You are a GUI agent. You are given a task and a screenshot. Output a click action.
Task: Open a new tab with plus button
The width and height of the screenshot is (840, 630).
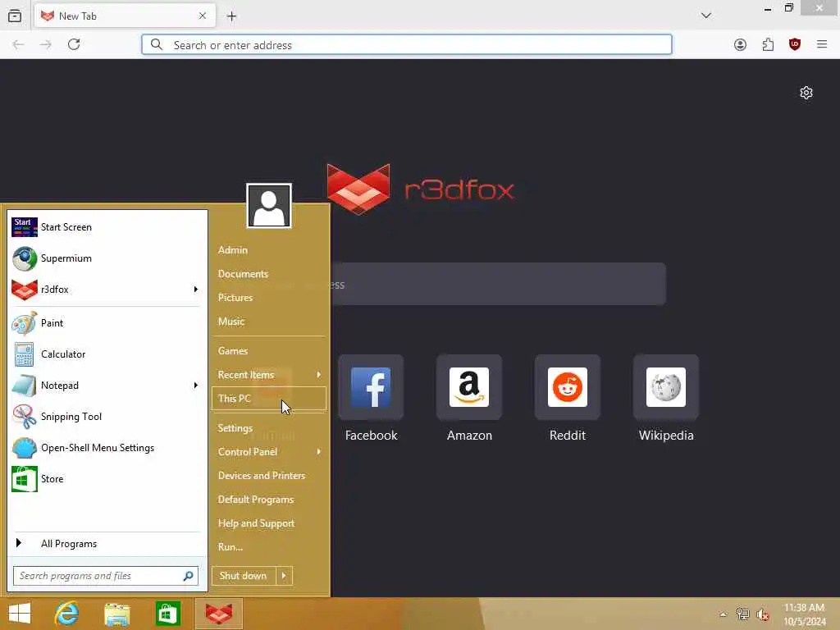tap(231, 16)
